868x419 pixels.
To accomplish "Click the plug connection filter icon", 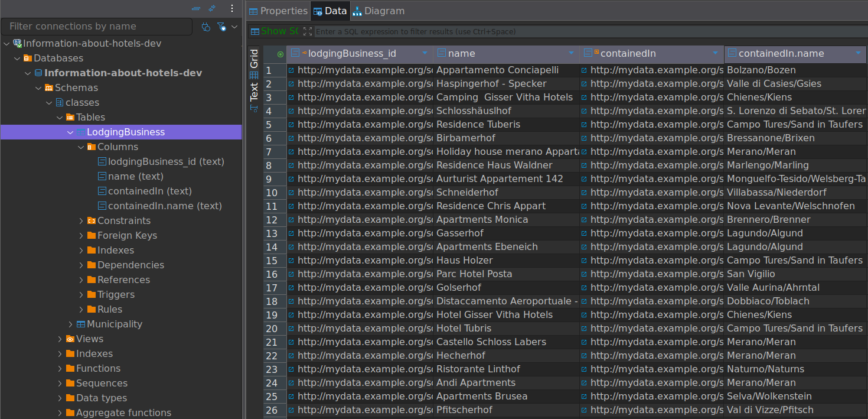I will pos(205,27).
